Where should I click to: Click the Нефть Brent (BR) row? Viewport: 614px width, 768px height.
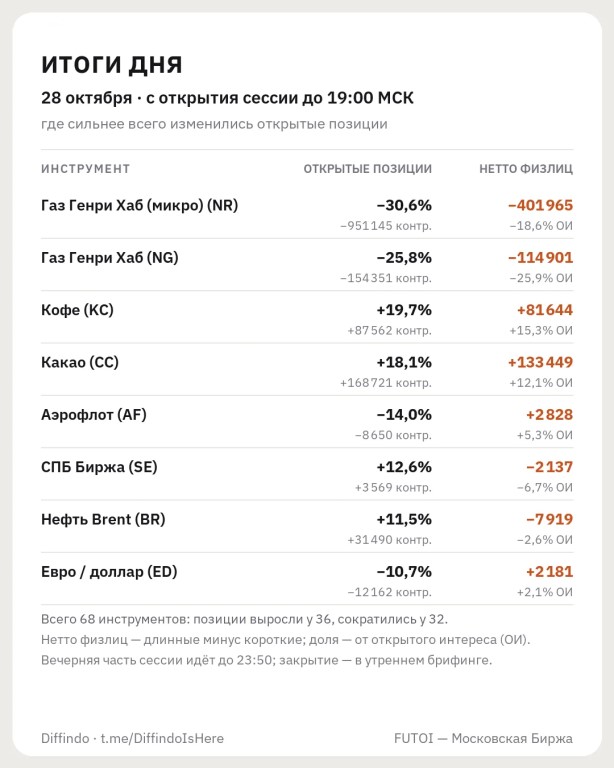point(307,528)
